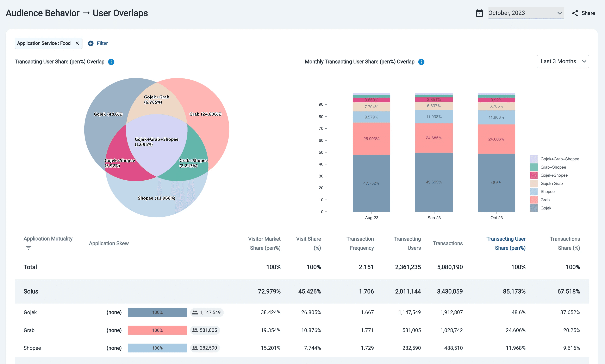The image size is (605, 364).
Task: Toggle Gojek+Grab+Shopee legend swatch
Action: pyautogui.click(x=534, y=159)
